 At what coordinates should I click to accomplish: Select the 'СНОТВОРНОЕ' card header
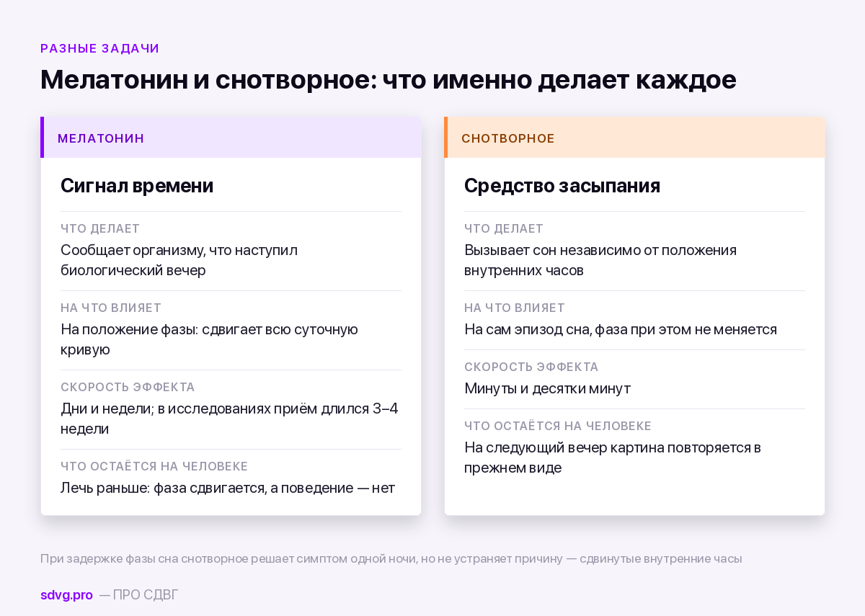point(634,138)
